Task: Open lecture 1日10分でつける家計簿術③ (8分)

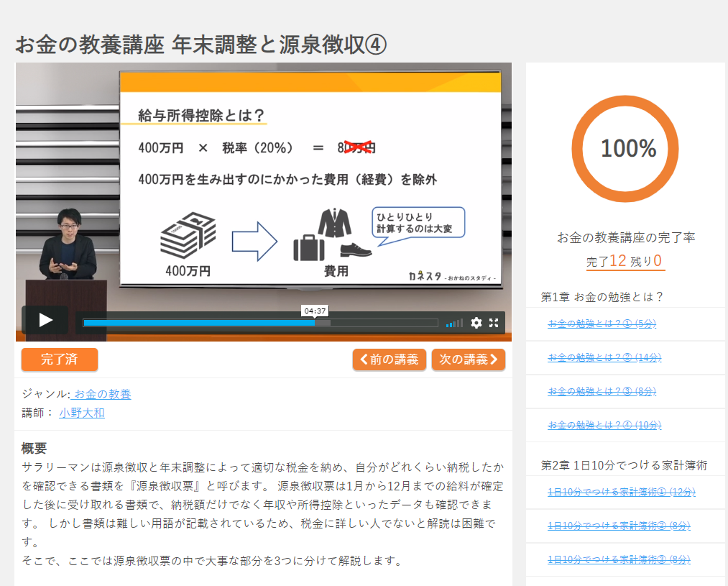Action: pyautogui.click(x=619, y=559)
